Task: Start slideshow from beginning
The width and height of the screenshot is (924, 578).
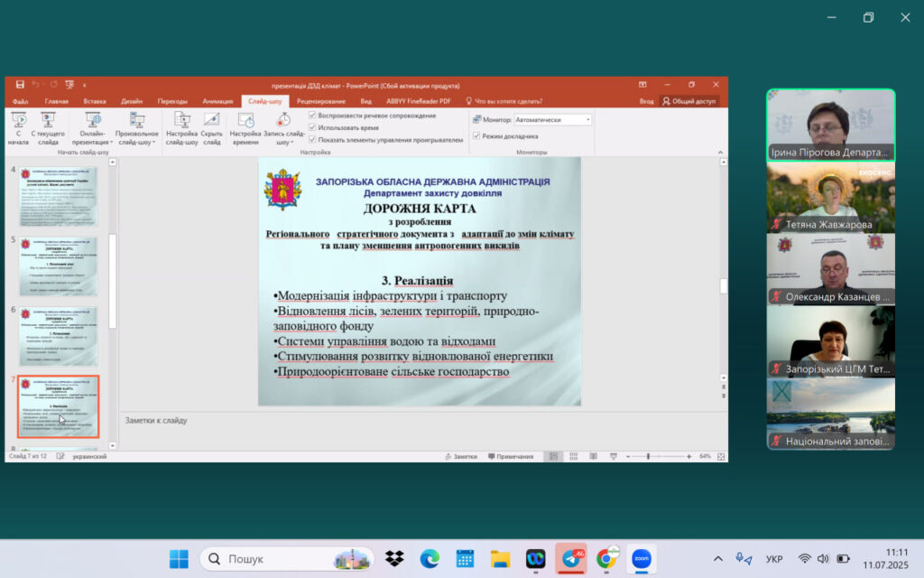Action: [17, 127]
